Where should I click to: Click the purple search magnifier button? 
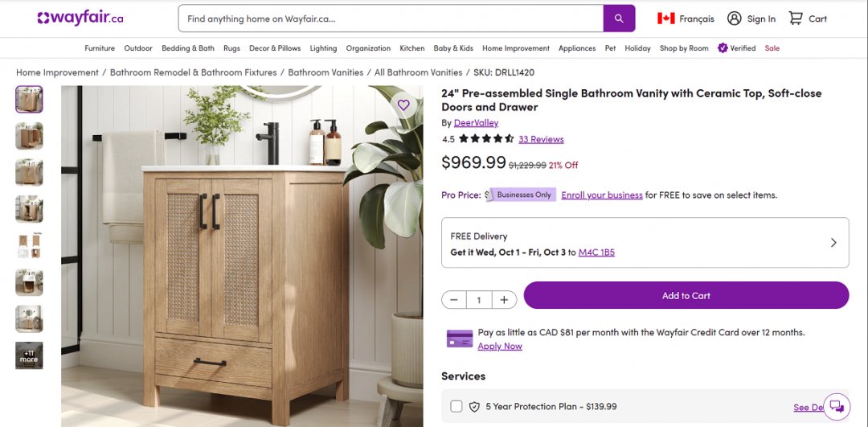619,18
